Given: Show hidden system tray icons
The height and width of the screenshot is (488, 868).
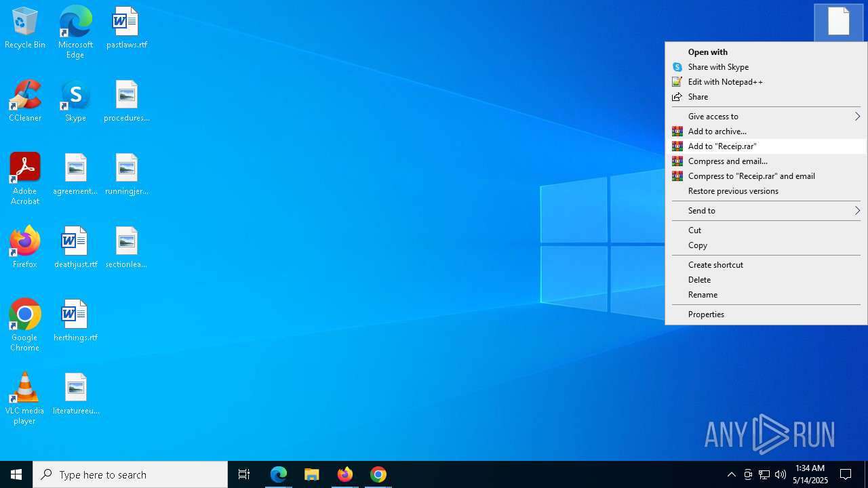Looking at the screenshot, I should (732, 474).
